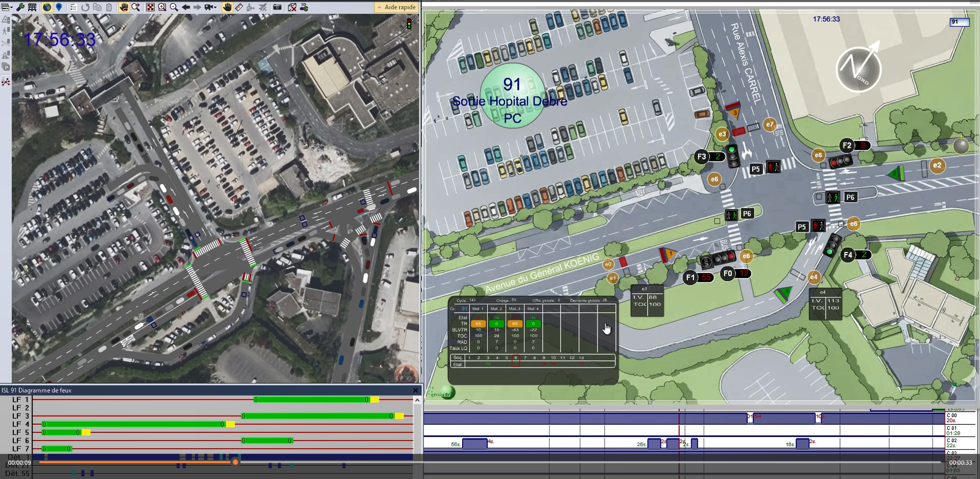Select sequence 6 in the Séq. row
This screenshot has height=479, width=980.
pyautogui.click(x=516, y=358)
